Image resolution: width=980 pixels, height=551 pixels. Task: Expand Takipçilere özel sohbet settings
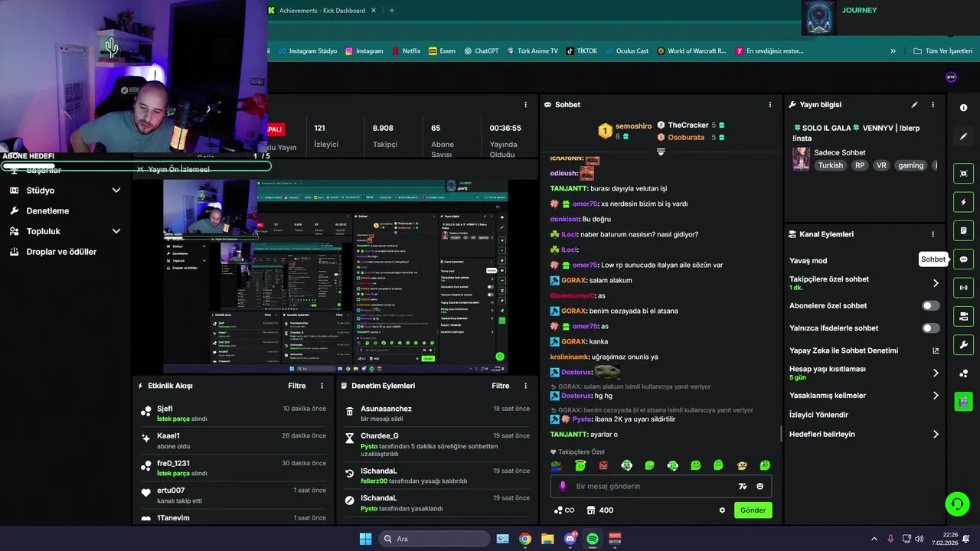(935, 283)
